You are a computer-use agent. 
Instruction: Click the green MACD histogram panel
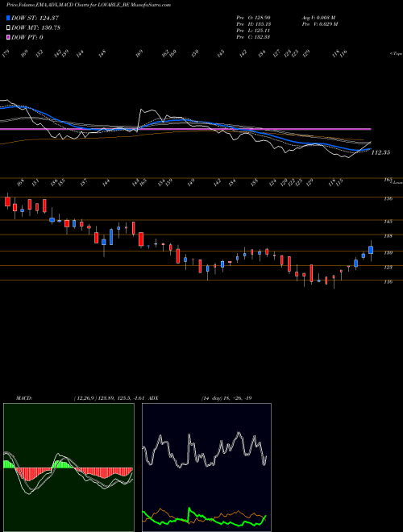[x=69, y=468]
